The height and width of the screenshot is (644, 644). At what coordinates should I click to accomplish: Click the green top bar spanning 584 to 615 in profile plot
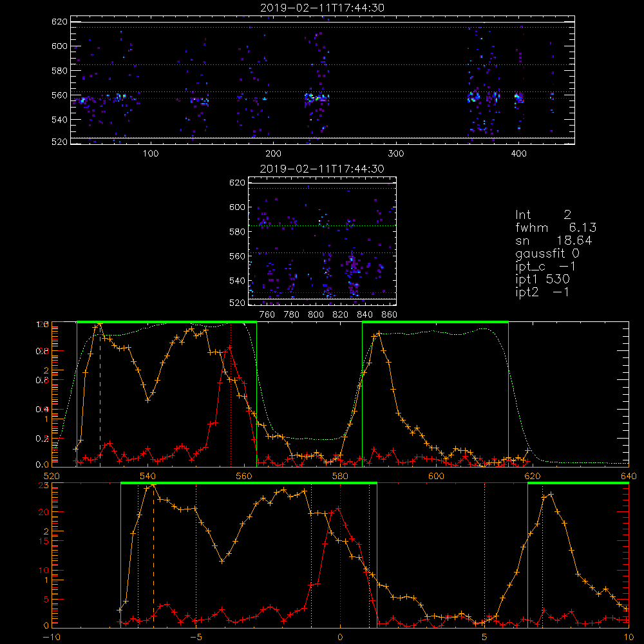coord(435,322)
